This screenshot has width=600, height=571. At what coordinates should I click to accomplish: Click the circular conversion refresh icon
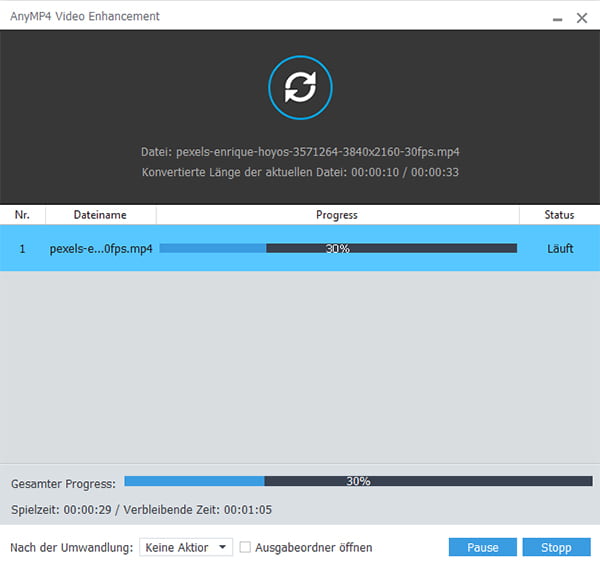(300, 88)
